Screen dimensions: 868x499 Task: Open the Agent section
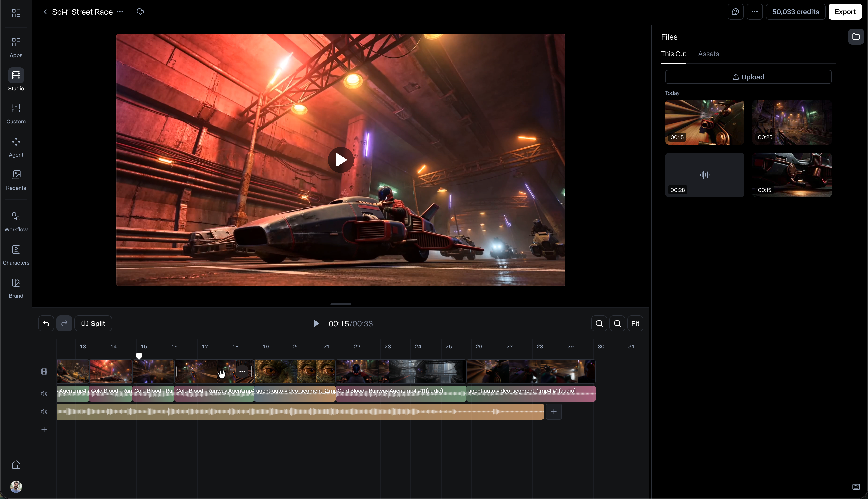click(16, 147)
